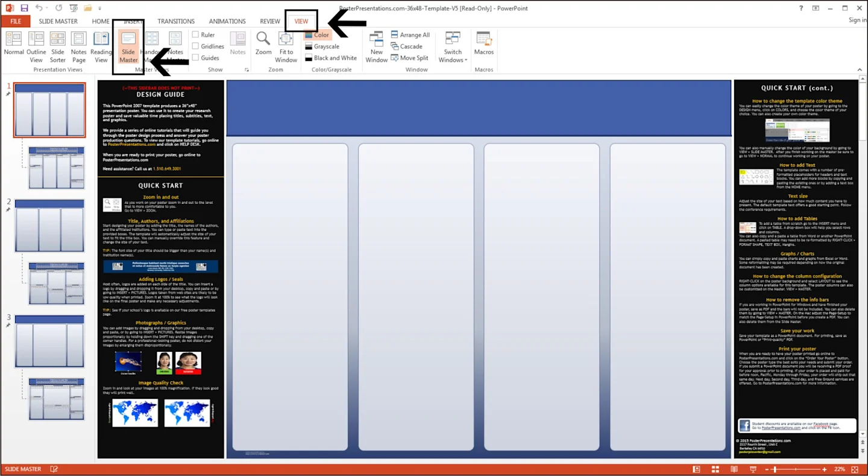This screenshot has height=476, width=868.
Task: Collapse the ribbon with the chevron
Action: coord(860,69)
